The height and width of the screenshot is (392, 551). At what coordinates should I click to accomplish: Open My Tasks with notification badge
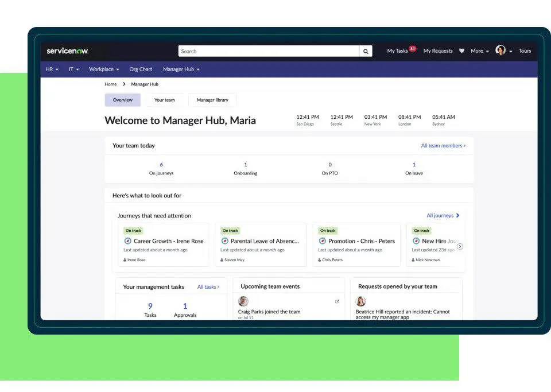[x=398, y=51]
